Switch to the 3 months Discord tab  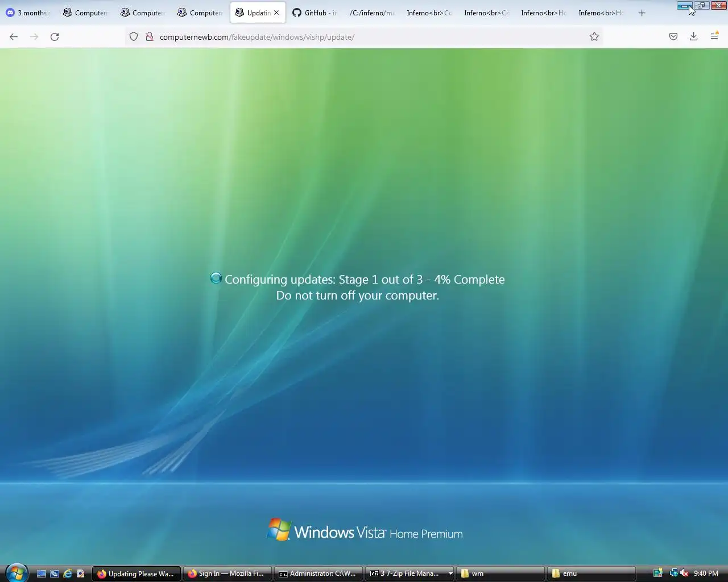click(x=28, y=13)
